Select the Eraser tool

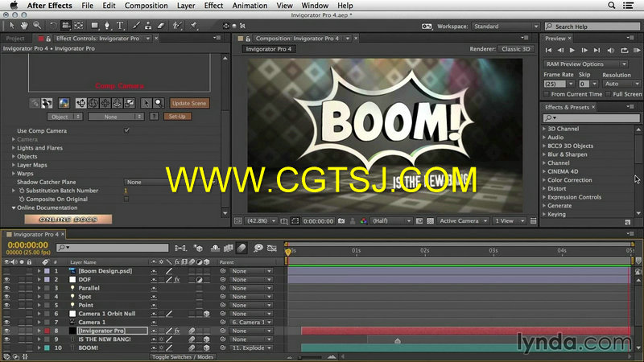[160, 26]
